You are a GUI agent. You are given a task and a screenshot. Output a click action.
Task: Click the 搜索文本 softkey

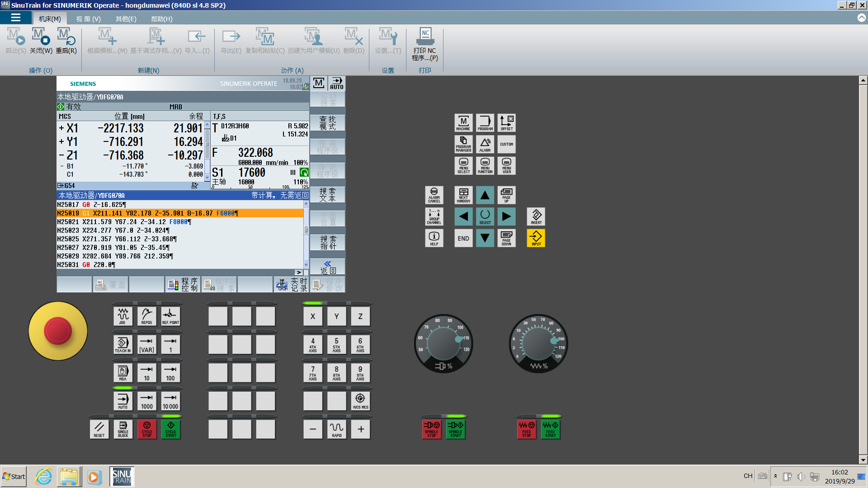pyautogui.click(x=328, y=195)
